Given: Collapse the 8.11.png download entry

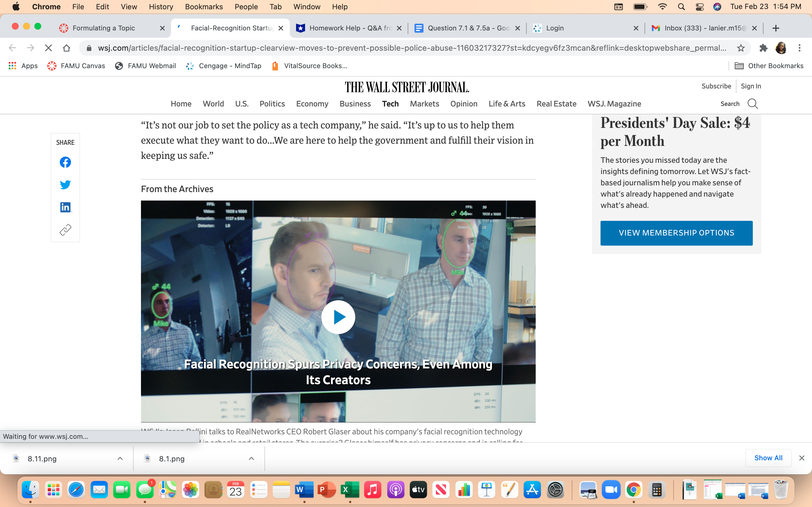Looking at the screenshot, I should click(x=120, y=458).
